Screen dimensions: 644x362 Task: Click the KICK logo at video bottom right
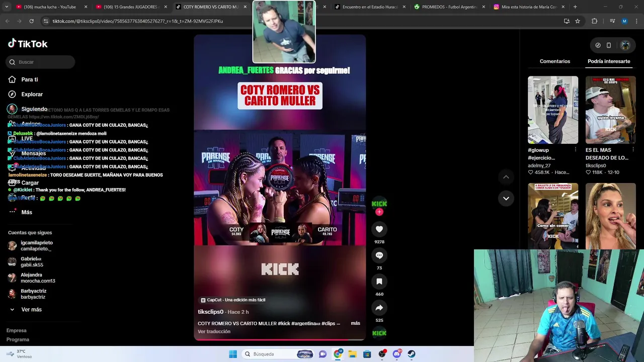(x=379, y=333)
